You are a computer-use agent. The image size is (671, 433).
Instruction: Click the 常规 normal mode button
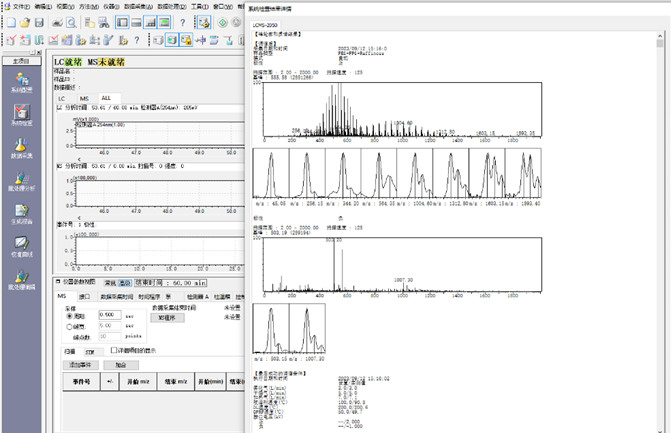110,283
